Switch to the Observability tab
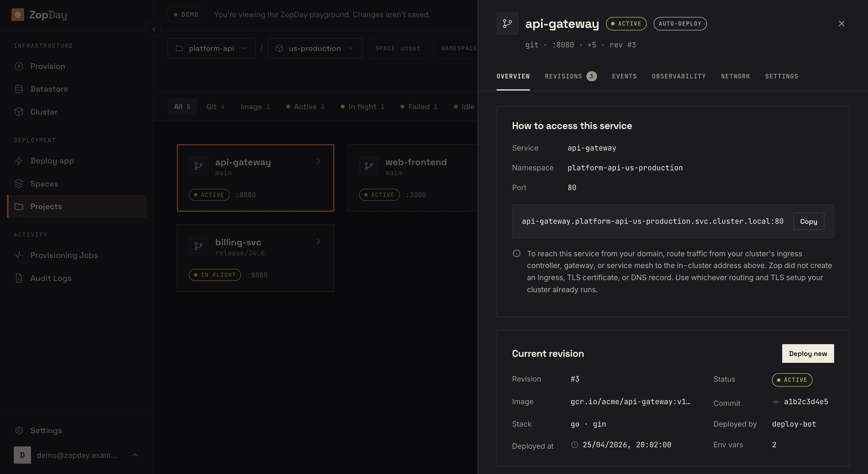Viewport: 868px width, 474px height. pyautogui.click(x=679, y=76)
